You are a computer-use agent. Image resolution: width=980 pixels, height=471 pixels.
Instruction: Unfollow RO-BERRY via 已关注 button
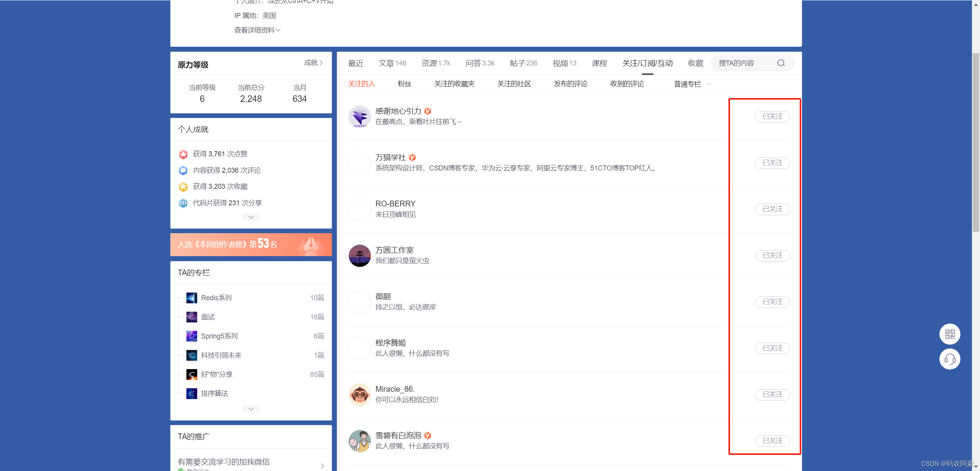(772, 209)
